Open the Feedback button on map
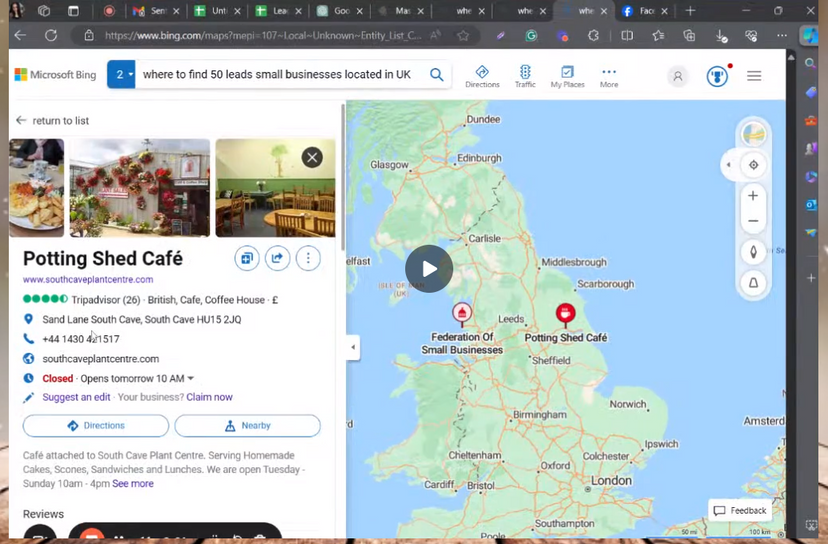The image size is (828, 544). coord(740,510)
